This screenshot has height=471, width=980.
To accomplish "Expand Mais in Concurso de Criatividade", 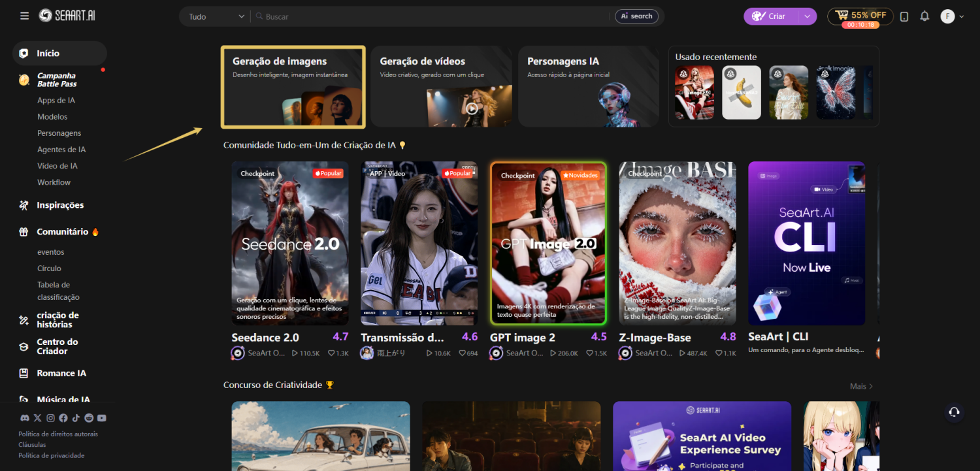I will [x=861, y=386].
